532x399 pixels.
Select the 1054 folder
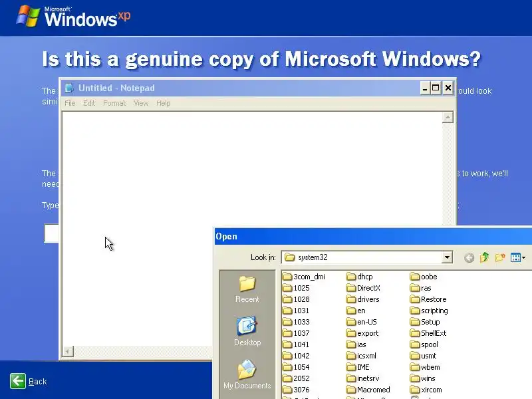[x=296, y=367]
